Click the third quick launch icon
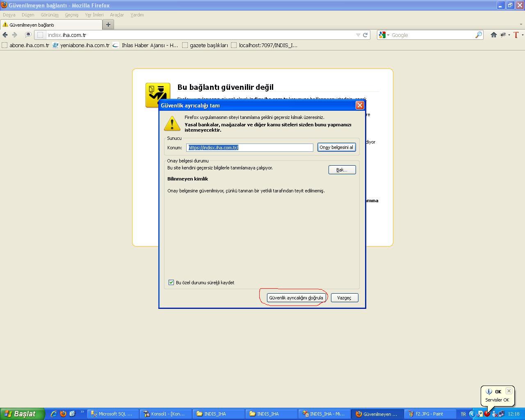The height and width of the screenshot is (420, 525). tap(73, 414)
